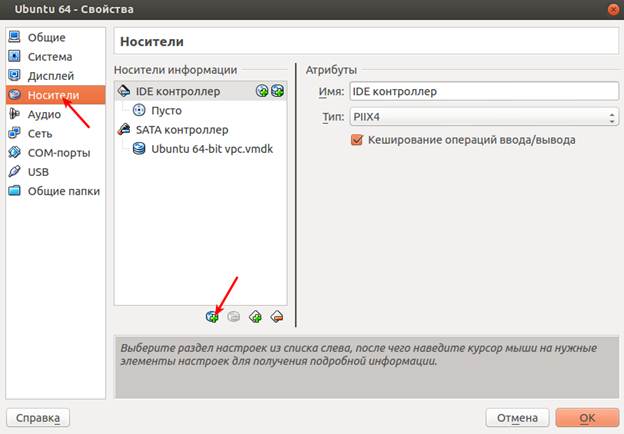Add optical drive to IDE controller
The height and width of the screenshot is (434, 624).
tap(262, 91)
